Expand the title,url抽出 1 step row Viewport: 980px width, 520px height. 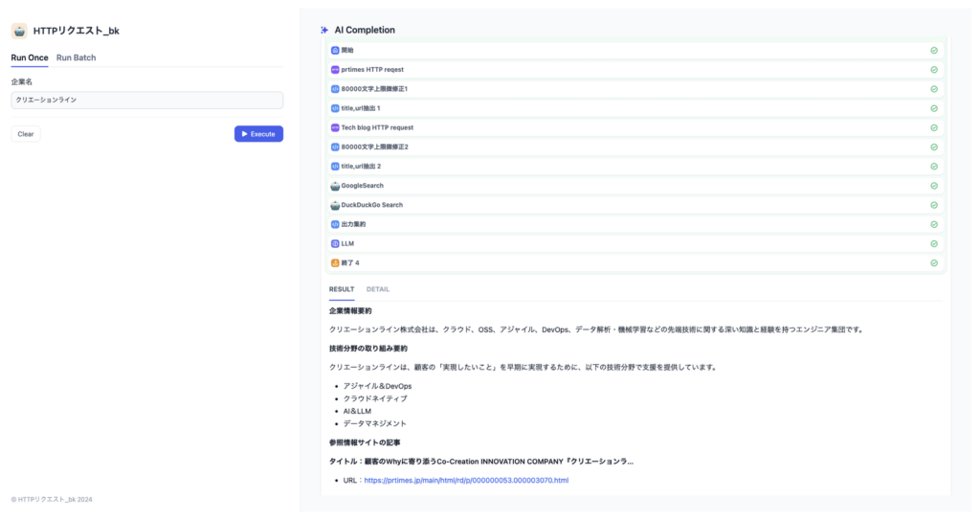click(x=635, y=108)
